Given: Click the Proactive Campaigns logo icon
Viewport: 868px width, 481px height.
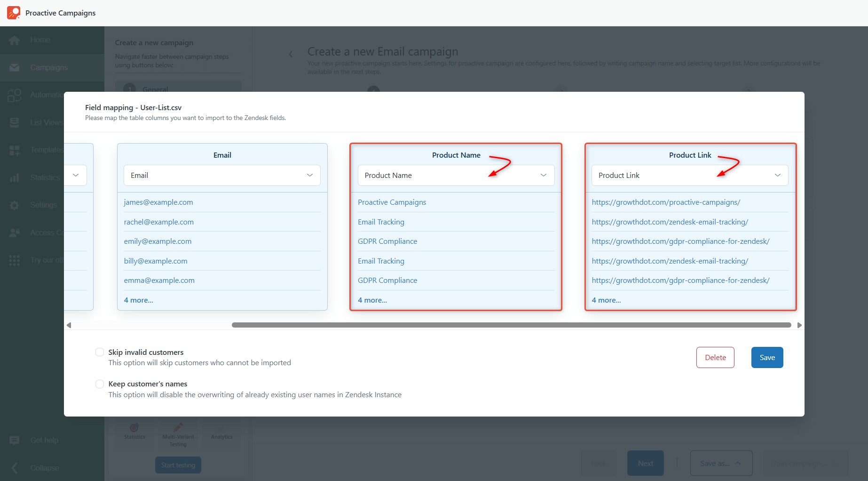Looking at the screenshot, I should pyautogui.click(x=14, y=13).
